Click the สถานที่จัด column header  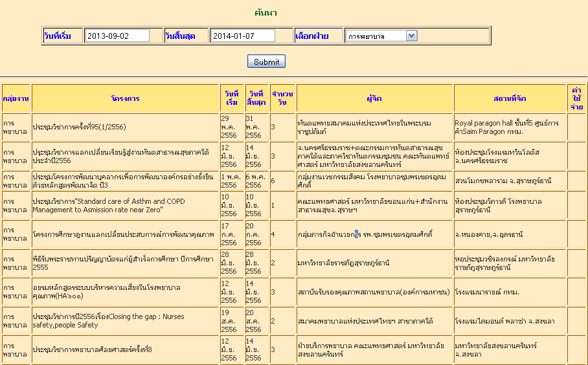click(x=510, y=98)
